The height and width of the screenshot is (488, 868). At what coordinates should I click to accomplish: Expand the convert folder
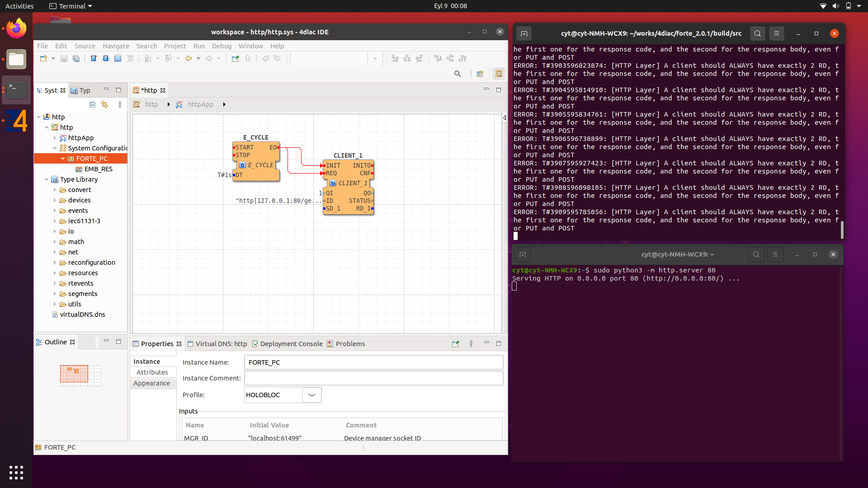click(x=55, y=190)
